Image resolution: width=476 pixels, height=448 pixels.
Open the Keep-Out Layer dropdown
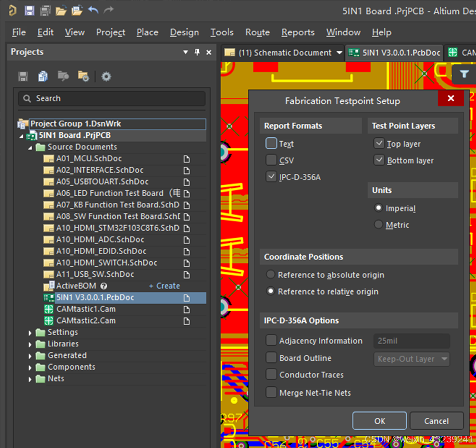412,359
